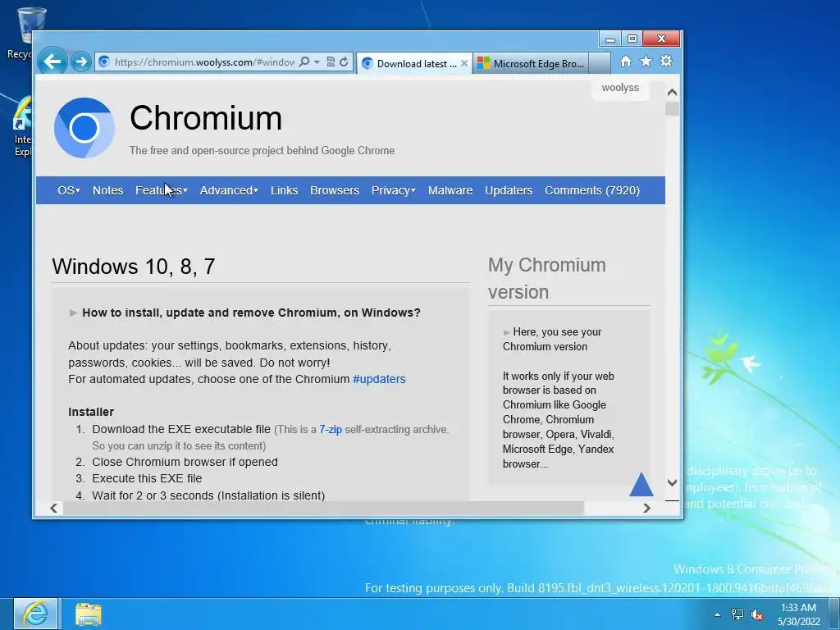Open the Malware menu item
This screenshot has width=840, height=630.
tap(450, 190)
